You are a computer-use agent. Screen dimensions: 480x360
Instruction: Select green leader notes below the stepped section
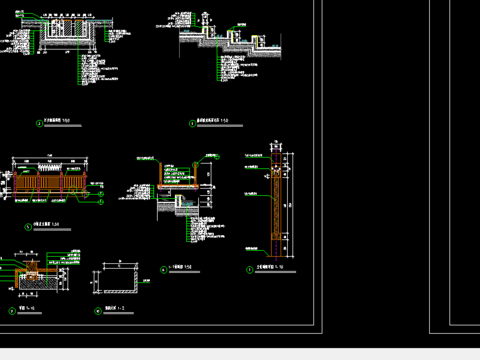point(237,68)
